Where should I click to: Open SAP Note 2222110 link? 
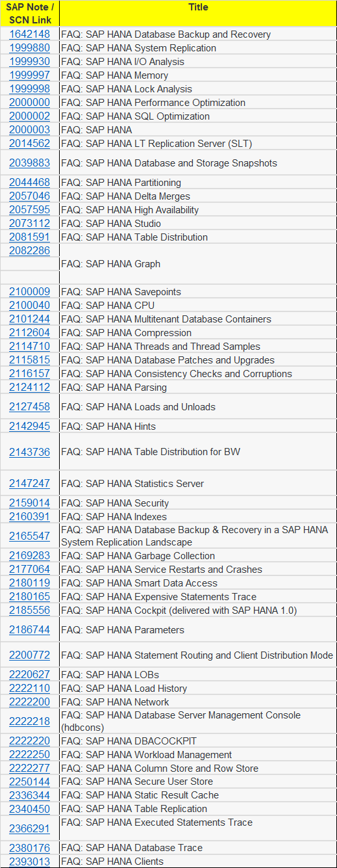[29, 689]
